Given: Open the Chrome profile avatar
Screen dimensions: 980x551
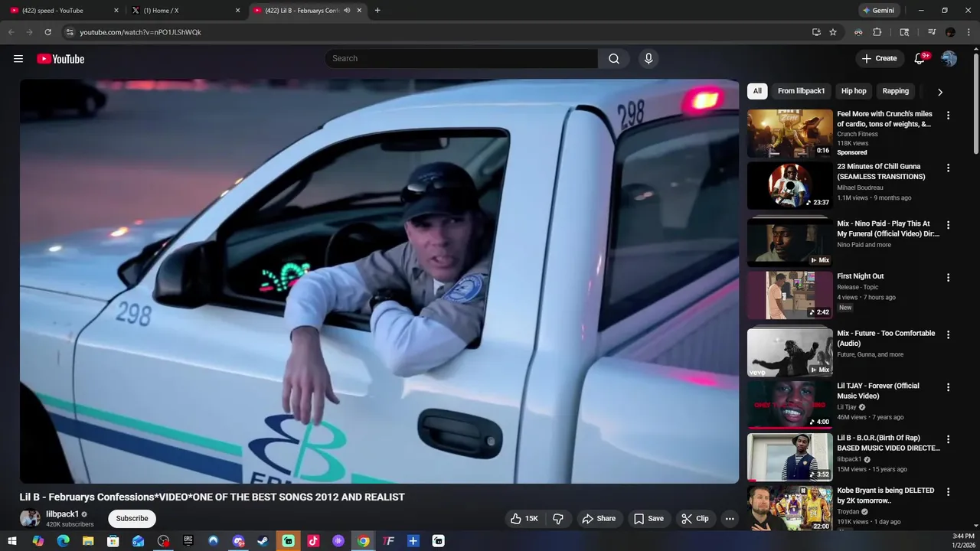Looking at the screenshot, I should [x=950, y=32].
